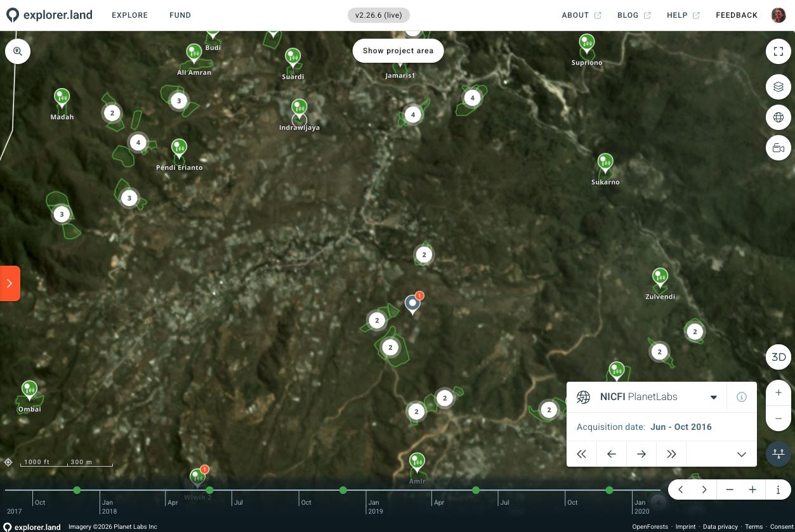Zoom out the timeline with minus
The width and height of the screenshot is (795, 532).
[730, 490]
